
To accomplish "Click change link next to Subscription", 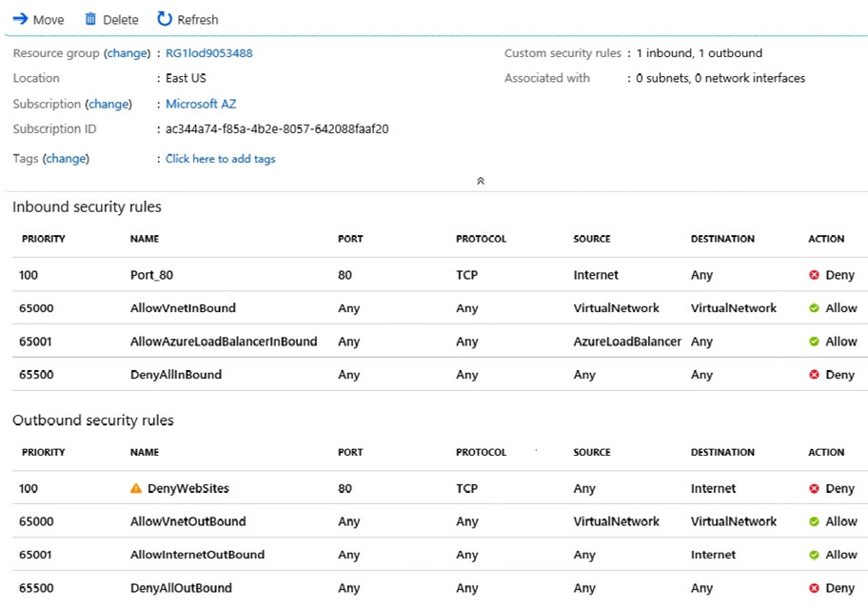I will tap(108, 104).
